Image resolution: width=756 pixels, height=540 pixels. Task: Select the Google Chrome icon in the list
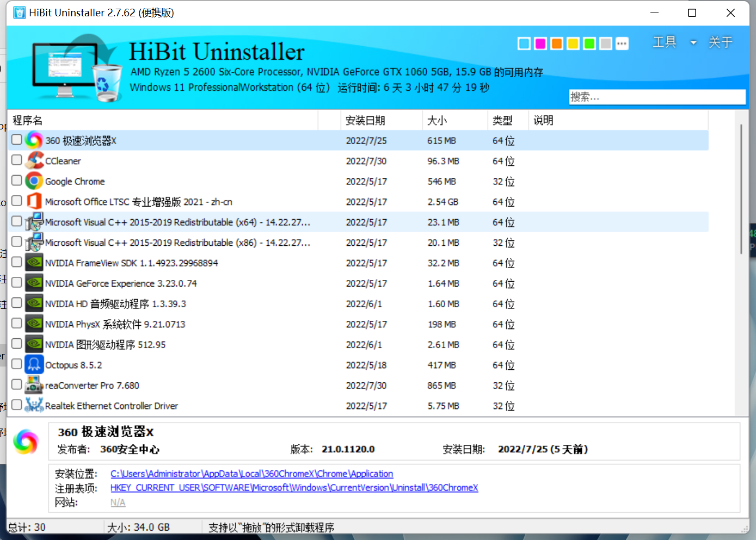pos(34,181)
